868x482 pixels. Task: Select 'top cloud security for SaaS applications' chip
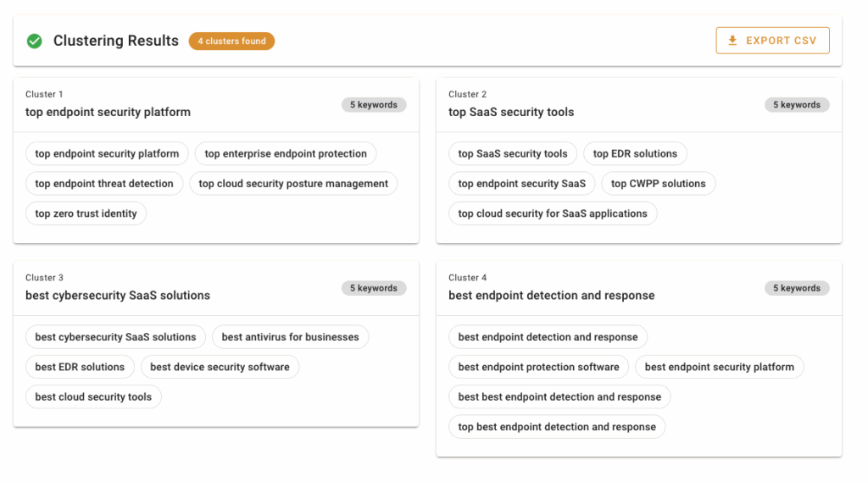553,213
